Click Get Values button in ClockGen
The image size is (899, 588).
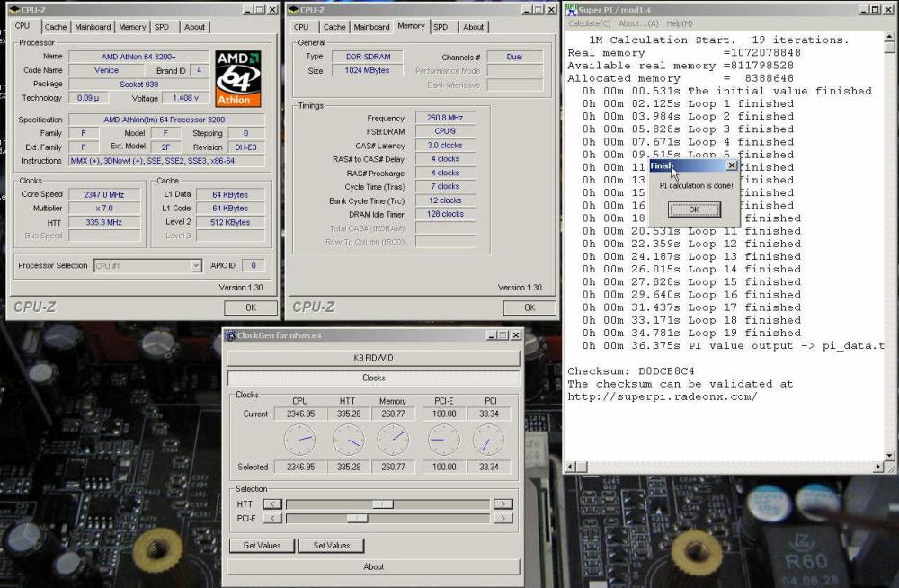[x=262, y=546]
